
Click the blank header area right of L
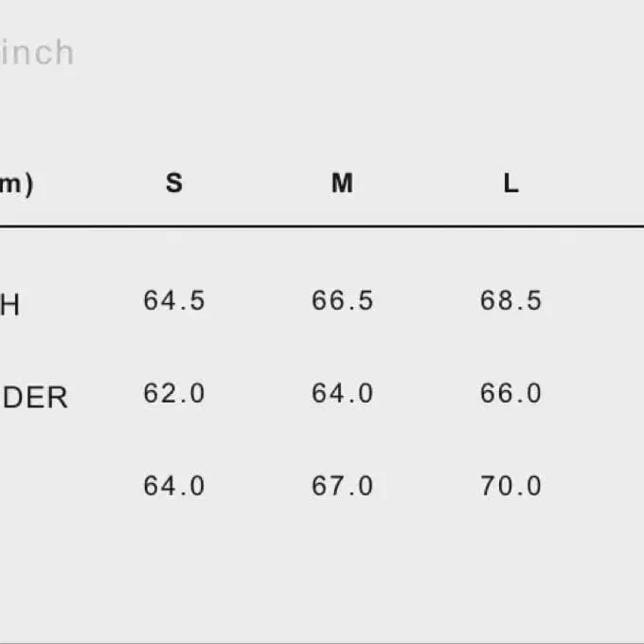(x=597, y=184)
